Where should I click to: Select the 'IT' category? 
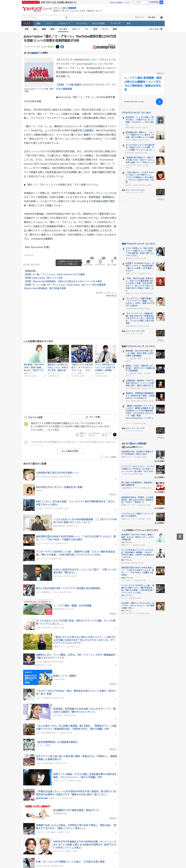[x=86, y=29]
